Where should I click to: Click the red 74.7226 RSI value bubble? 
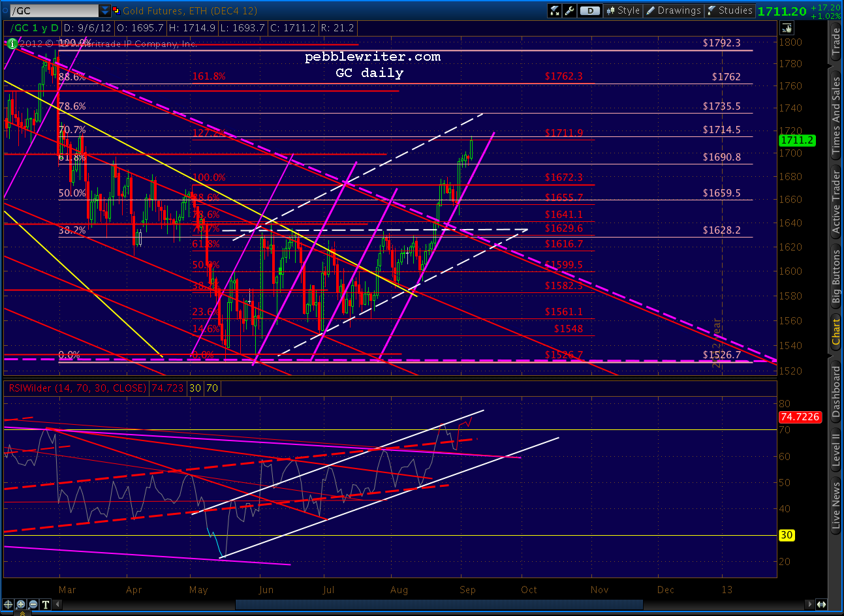tap(800, 416)
